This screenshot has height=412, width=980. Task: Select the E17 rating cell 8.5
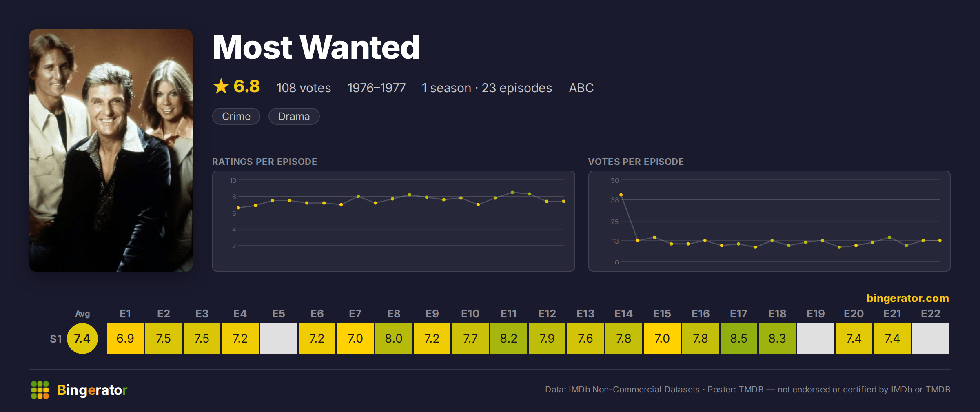pos(739,339)
